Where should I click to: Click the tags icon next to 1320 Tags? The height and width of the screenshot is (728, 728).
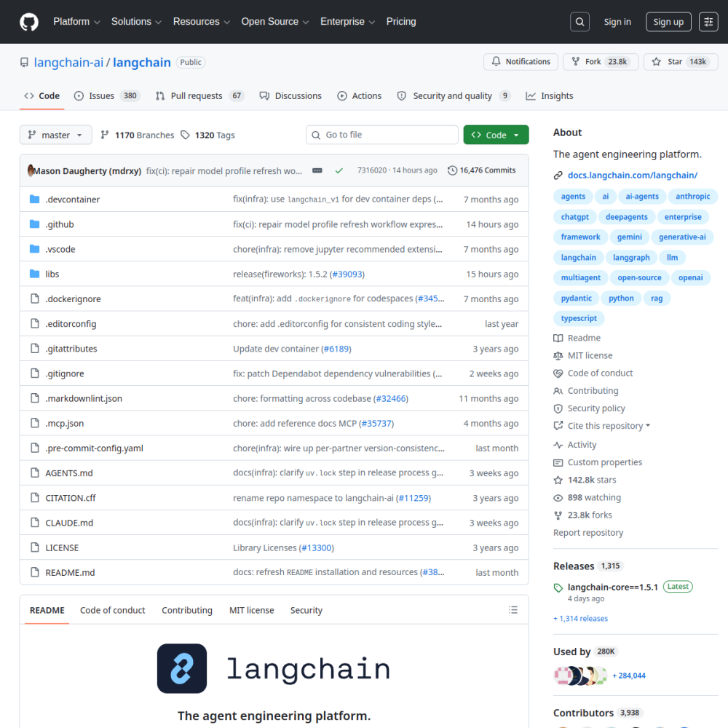pyautogui.click(x=185, y=135)
